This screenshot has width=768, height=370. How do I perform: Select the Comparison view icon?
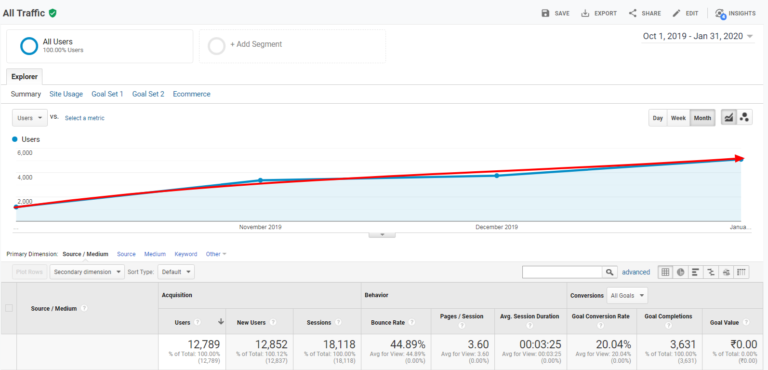pyautogui.click(x=710, y=272)
